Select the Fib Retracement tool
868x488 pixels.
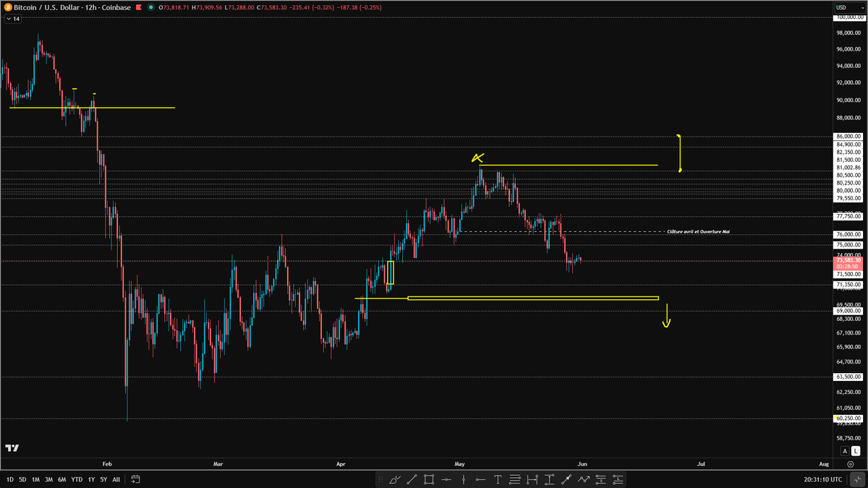(x=515, y=479)
